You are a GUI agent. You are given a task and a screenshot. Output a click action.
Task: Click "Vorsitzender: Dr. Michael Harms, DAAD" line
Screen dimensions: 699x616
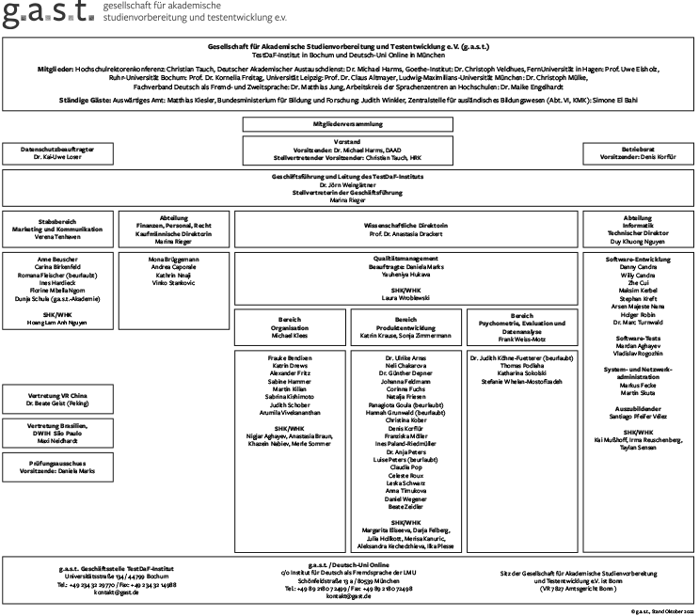point(347,150)
